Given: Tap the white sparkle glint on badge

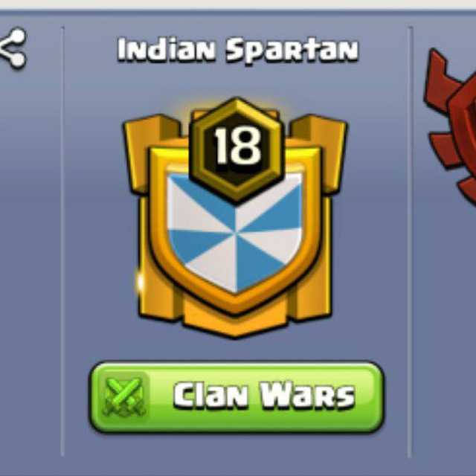Looking at the screenshot, I should pyautogui.click(x=140, y=282).
